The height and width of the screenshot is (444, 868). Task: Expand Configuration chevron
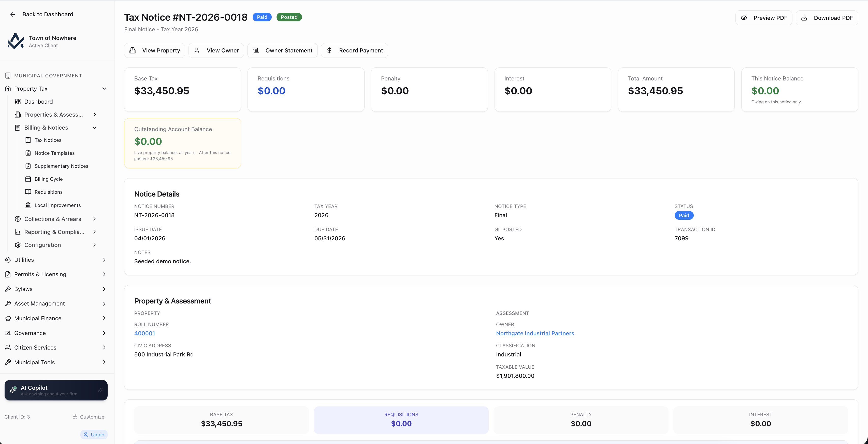click(x=95, y=245)
